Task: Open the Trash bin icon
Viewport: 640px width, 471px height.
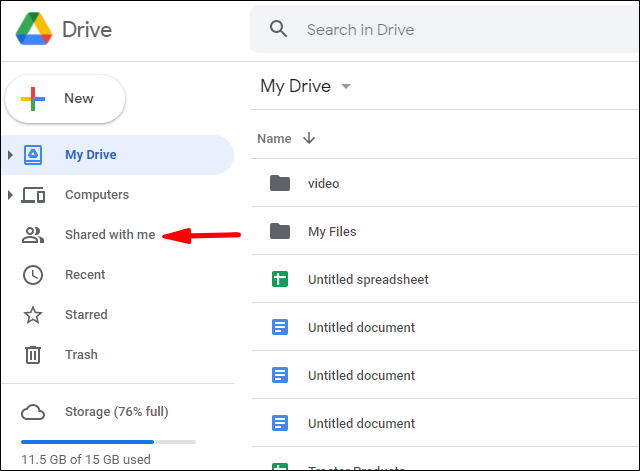Action: [x=33, y=354]
